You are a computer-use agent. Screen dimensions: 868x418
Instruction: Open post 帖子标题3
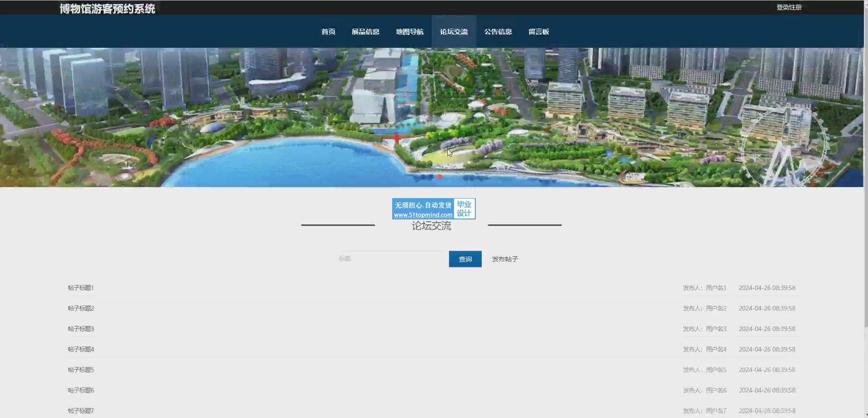coord(81,328)
